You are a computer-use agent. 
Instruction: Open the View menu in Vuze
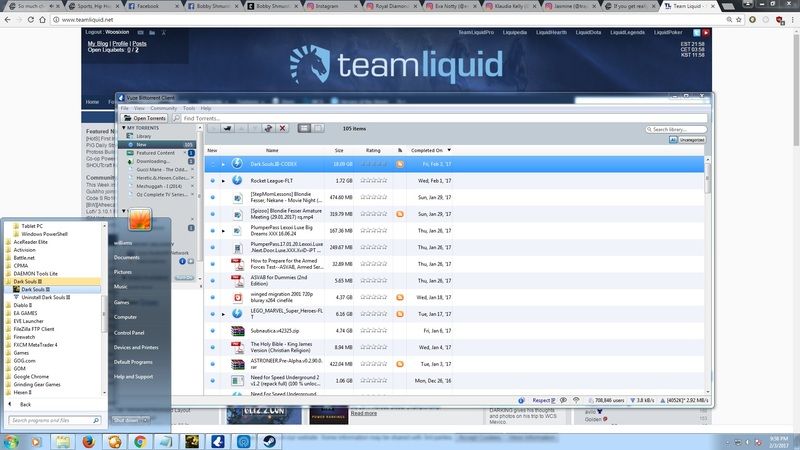click(139, 108)
